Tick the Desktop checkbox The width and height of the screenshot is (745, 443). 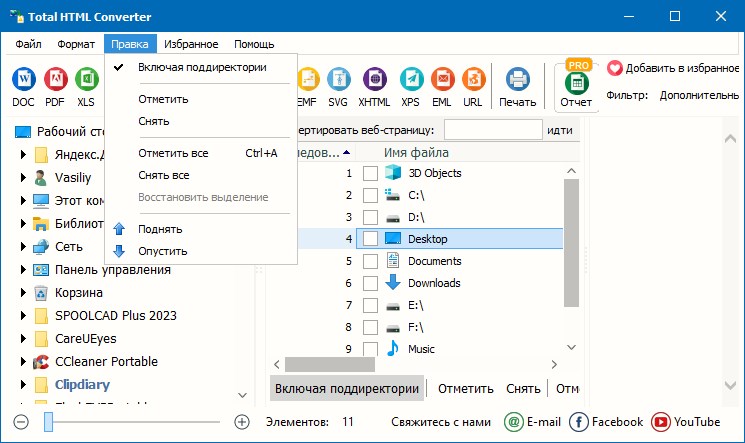coord(370,239)
